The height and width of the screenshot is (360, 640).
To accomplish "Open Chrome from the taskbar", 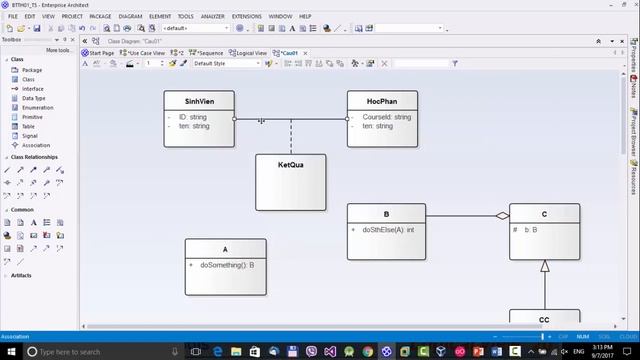I will (x=367, y=351).
